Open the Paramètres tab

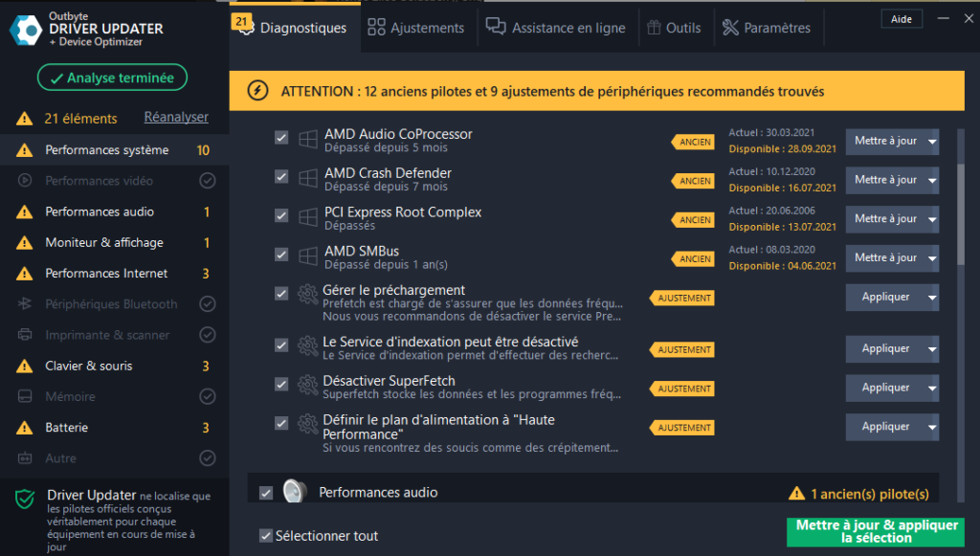(767, 28)
